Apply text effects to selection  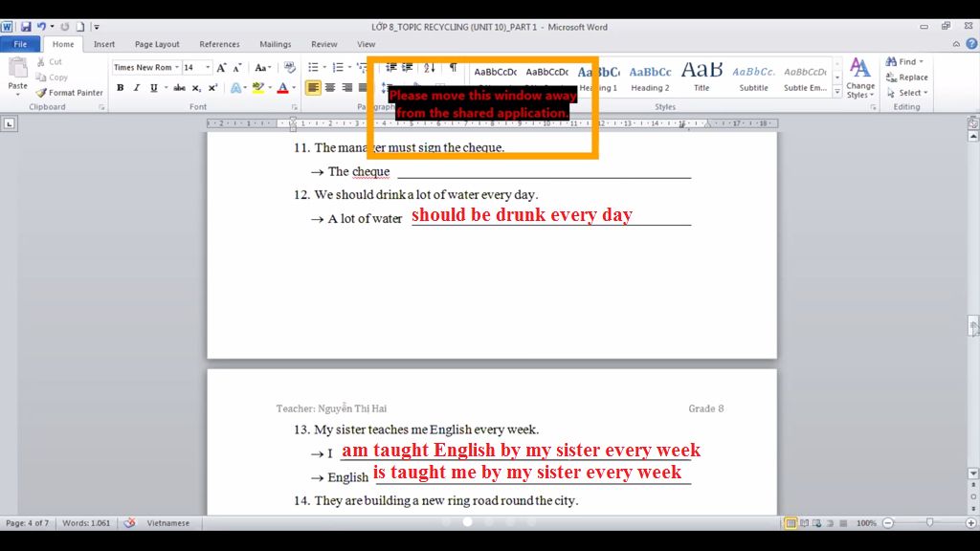(x=235, y=88)
